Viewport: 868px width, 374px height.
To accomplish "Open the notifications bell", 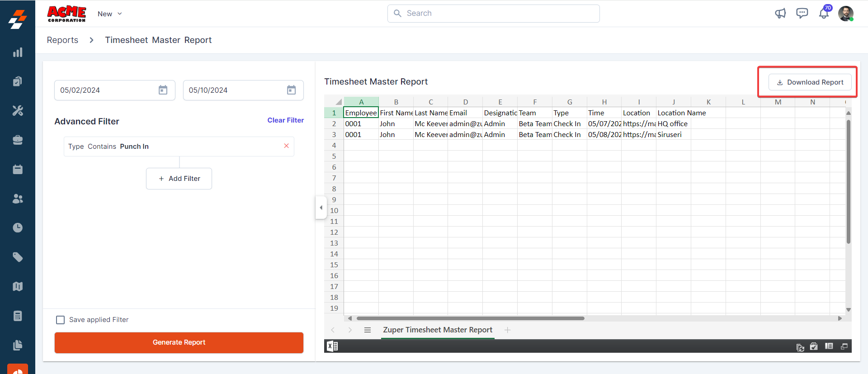I will point(824,14).
